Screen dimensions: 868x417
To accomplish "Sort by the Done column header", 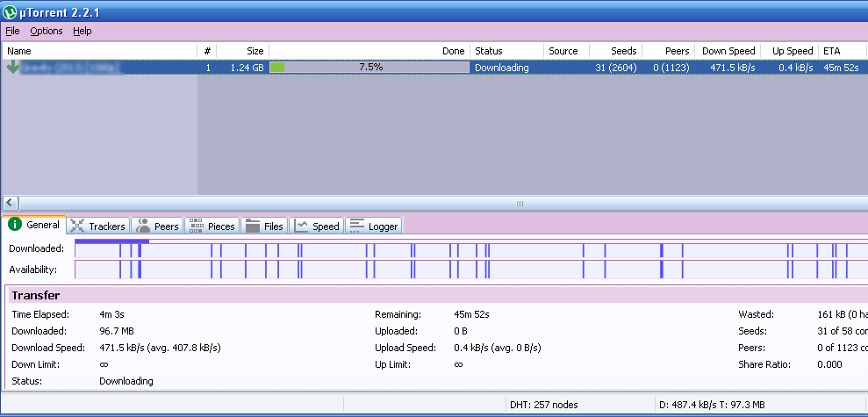I will click(369, 51).
